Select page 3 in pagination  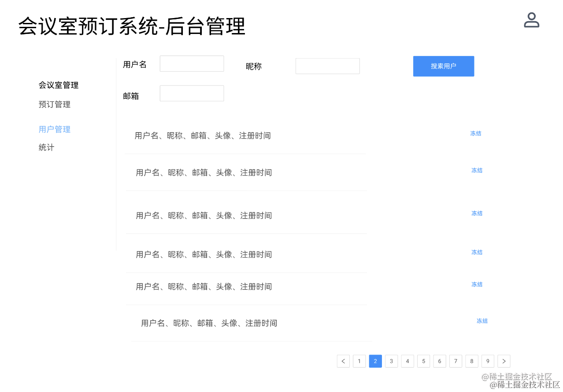coord(391,361)
